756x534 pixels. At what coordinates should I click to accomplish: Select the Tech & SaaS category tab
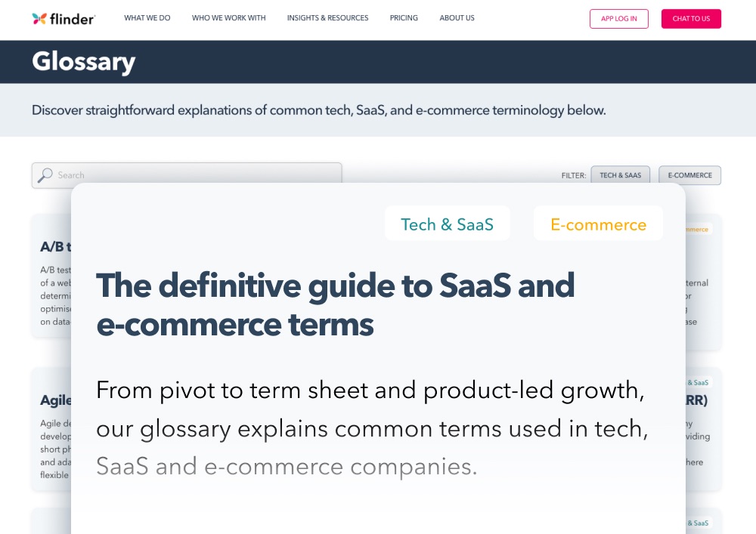coord(447,224)
